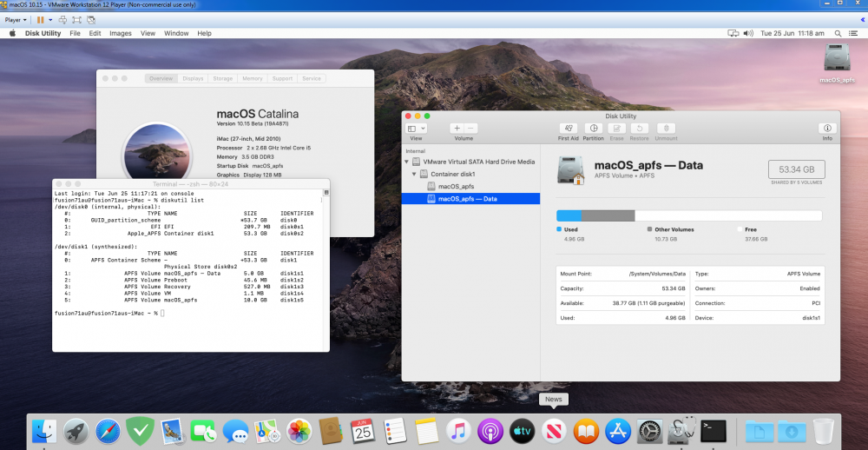
Task: Open Notes from the Dock
Action: tap(426, 431)
